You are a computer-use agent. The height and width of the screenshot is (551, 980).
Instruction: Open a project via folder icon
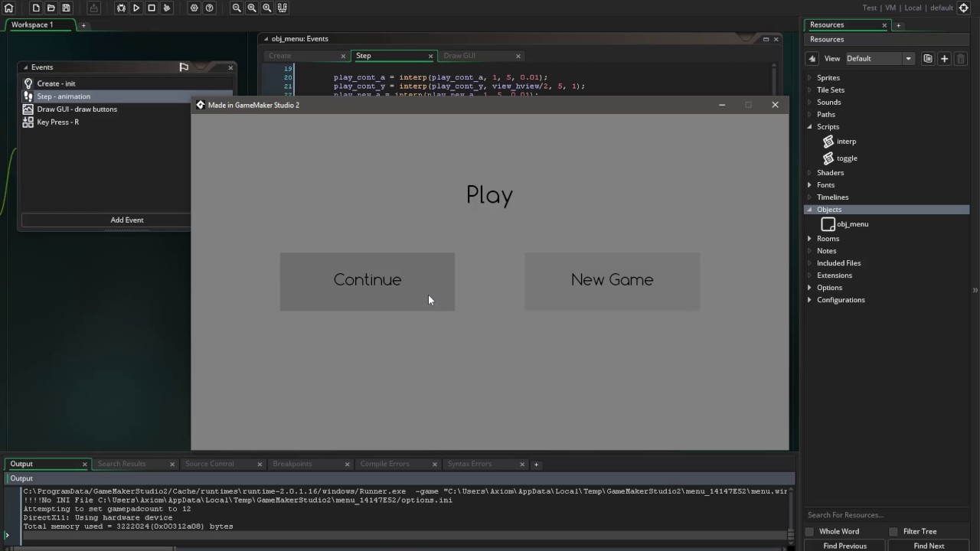[51, 8]
